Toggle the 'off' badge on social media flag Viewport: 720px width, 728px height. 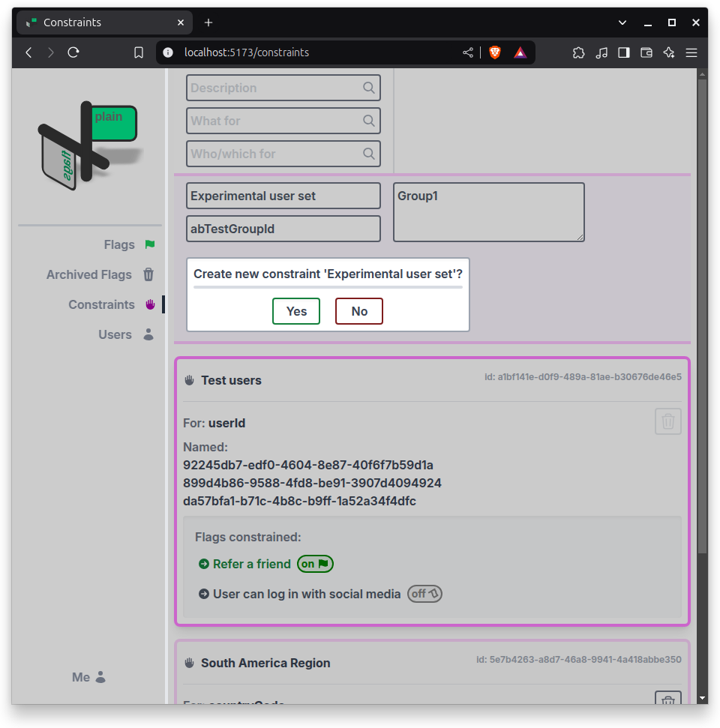[x=424, y=594]
